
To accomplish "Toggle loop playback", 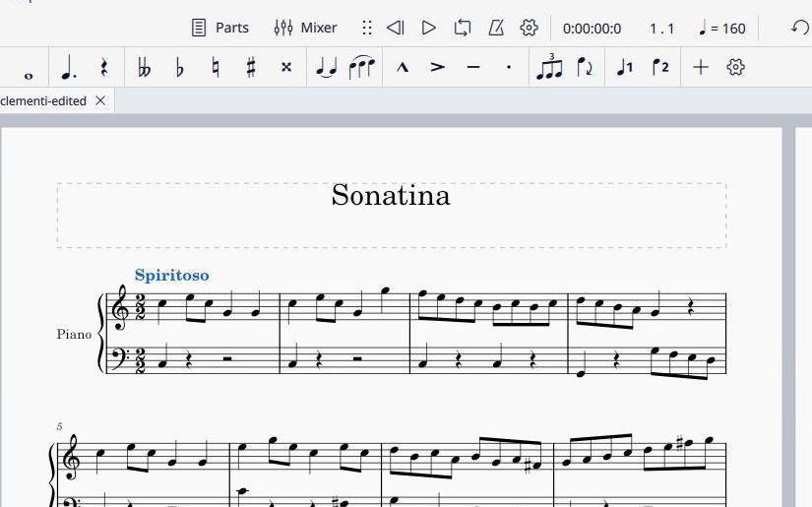I will [x=462, y=28].
